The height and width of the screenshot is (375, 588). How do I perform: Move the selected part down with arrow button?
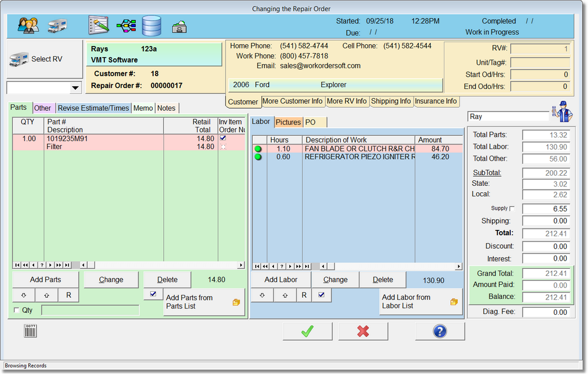(x=24, y=295)
